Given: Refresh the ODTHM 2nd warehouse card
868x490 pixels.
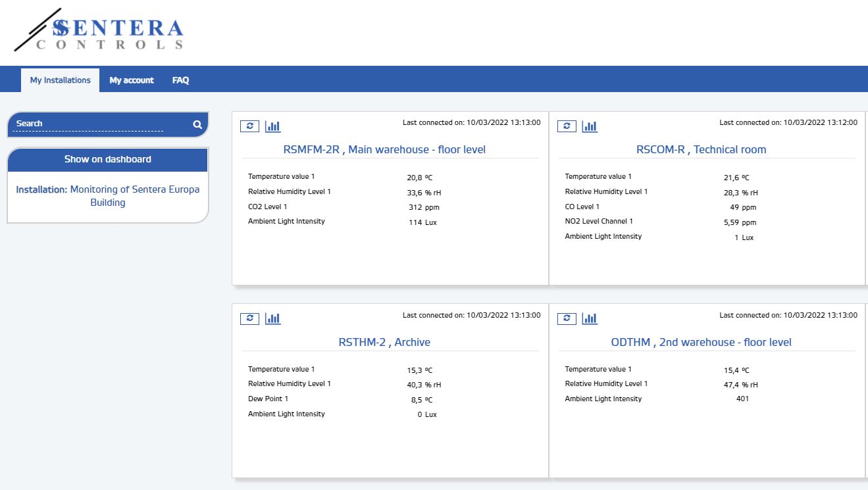Looking at the screenshot, I should coord(567,318).
